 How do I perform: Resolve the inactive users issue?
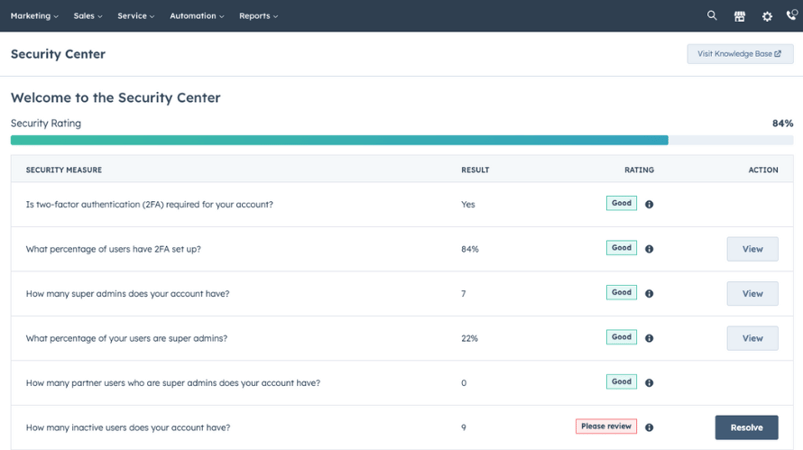point(747,427)
